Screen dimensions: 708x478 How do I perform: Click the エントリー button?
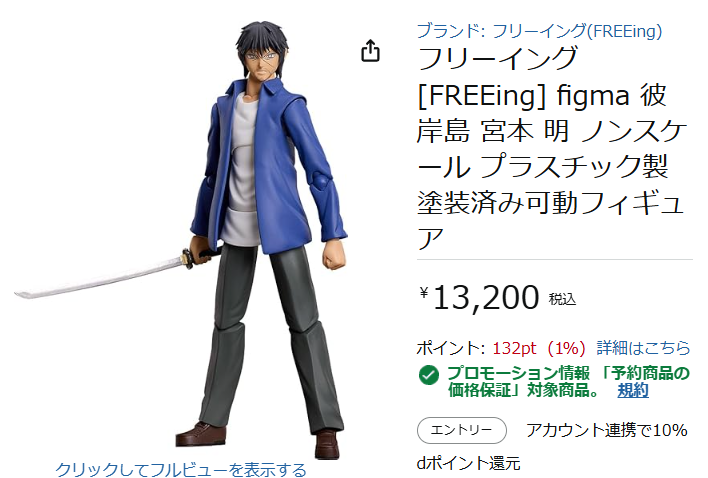(461, 430)
